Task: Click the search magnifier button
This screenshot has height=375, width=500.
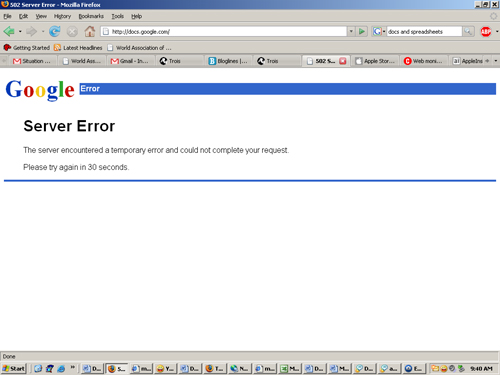Action: pos(468,31)
